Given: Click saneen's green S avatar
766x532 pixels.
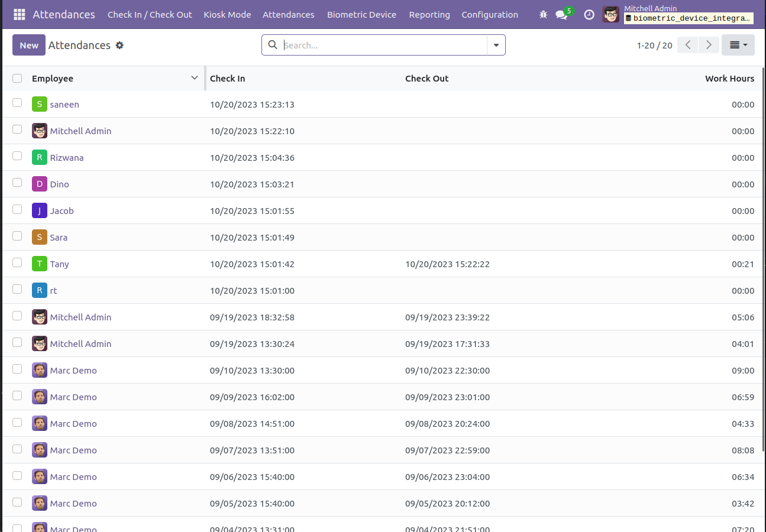Looking at the screenshot, I should 40,105.
